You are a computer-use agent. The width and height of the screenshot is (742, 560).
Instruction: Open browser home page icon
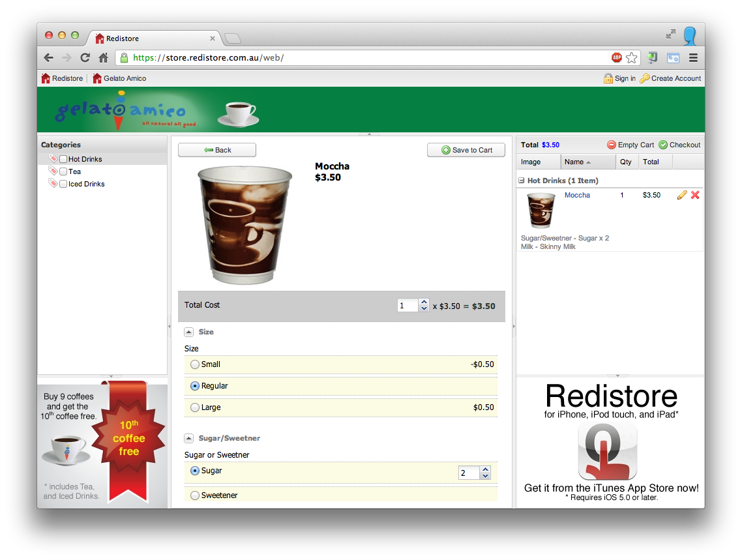coord(103,58)
